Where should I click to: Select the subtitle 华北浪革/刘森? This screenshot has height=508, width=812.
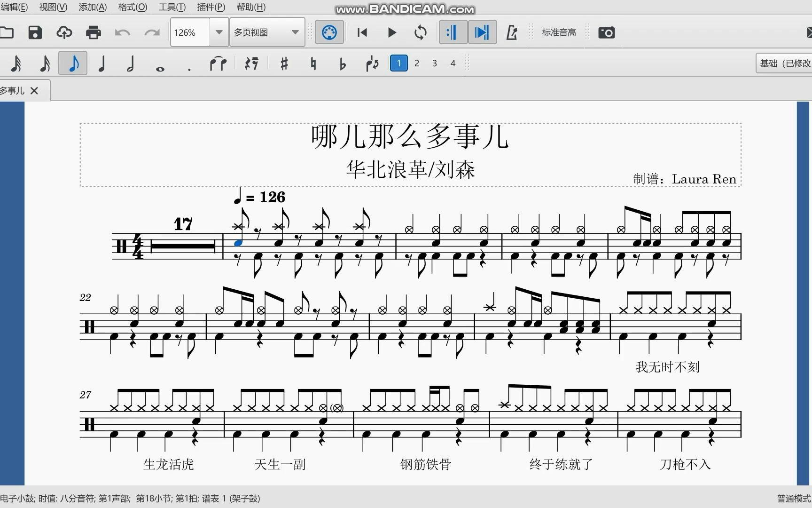click(410, 169)
